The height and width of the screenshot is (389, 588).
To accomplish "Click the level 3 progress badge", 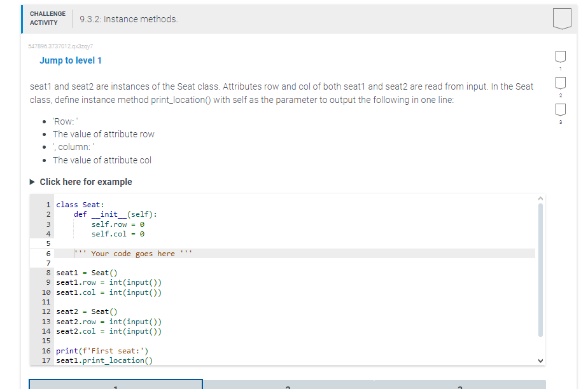I will coord(560,110).
